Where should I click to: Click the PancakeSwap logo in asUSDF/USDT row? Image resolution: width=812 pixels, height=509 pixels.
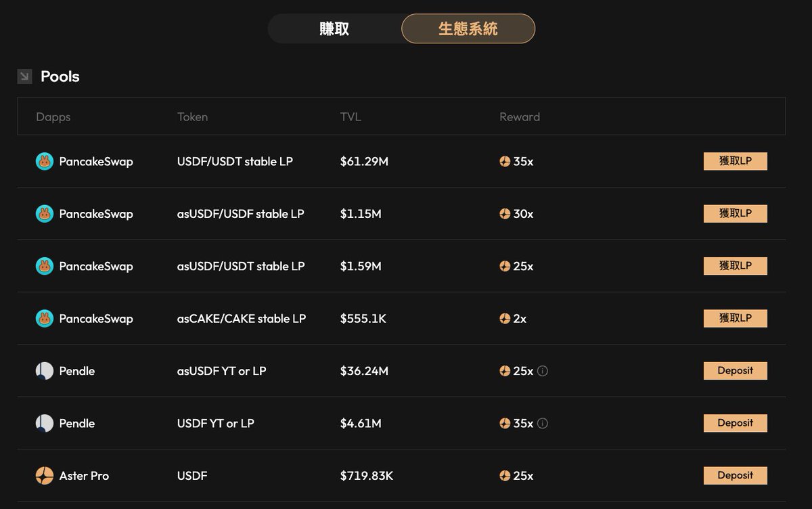(x=44, y=266)
